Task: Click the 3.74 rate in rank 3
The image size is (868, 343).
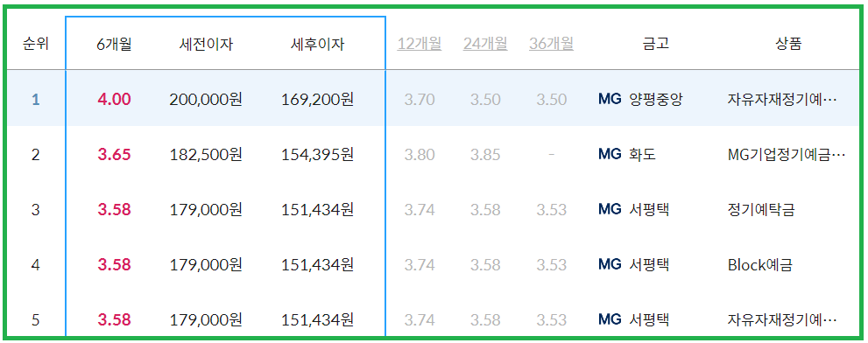Action: pos(419,210)
